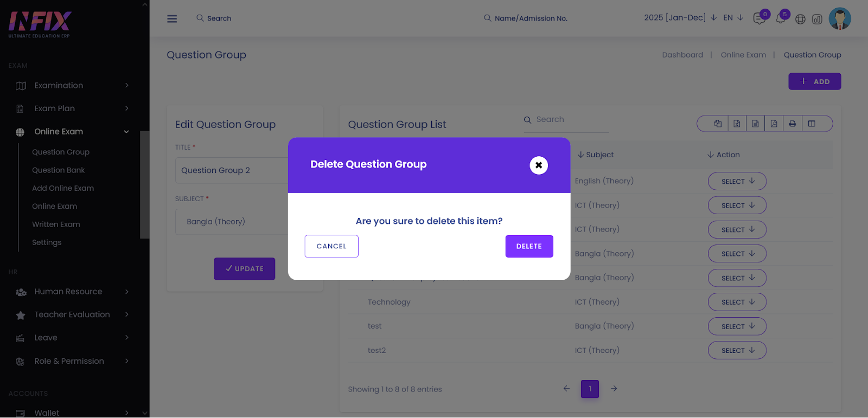Viewport: 868px width, 418px height.
Task: Open the user profile avatar
Action: tap(840, 18)
